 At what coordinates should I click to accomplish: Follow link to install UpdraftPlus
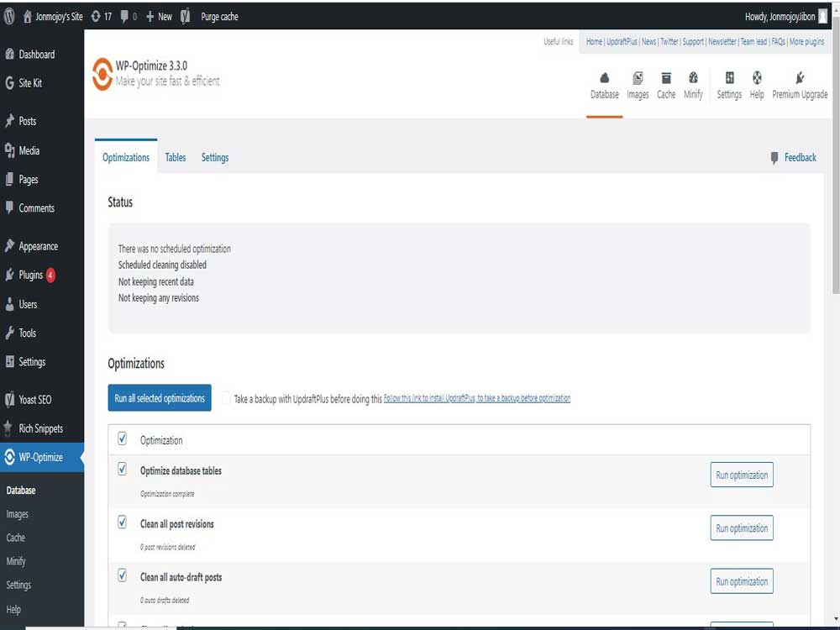(477, 398)
